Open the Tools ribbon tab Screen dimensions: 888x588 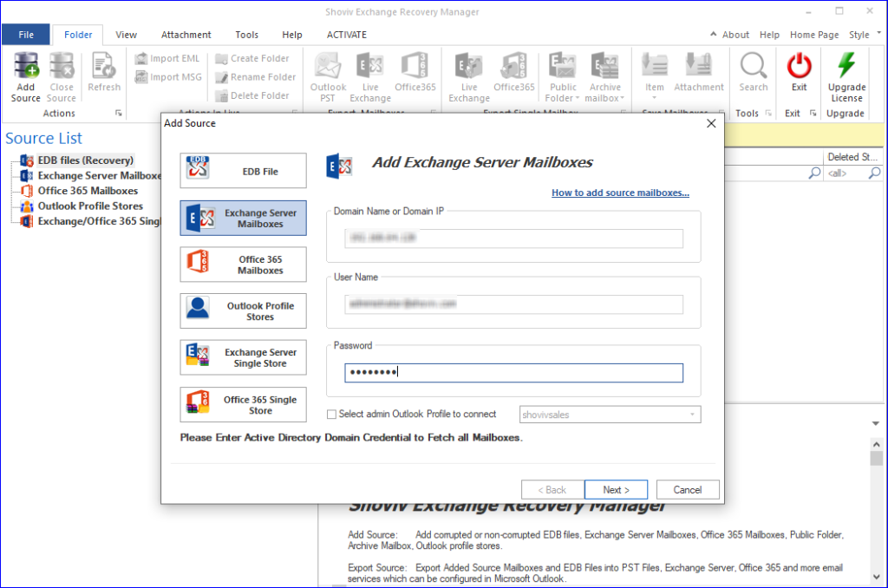(x=247, y=35)
